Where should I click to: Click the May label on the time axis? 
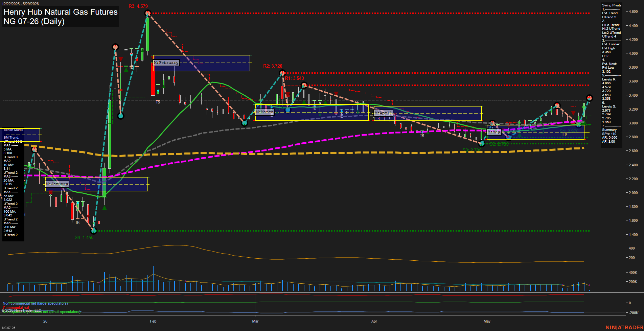pos(487,321)
